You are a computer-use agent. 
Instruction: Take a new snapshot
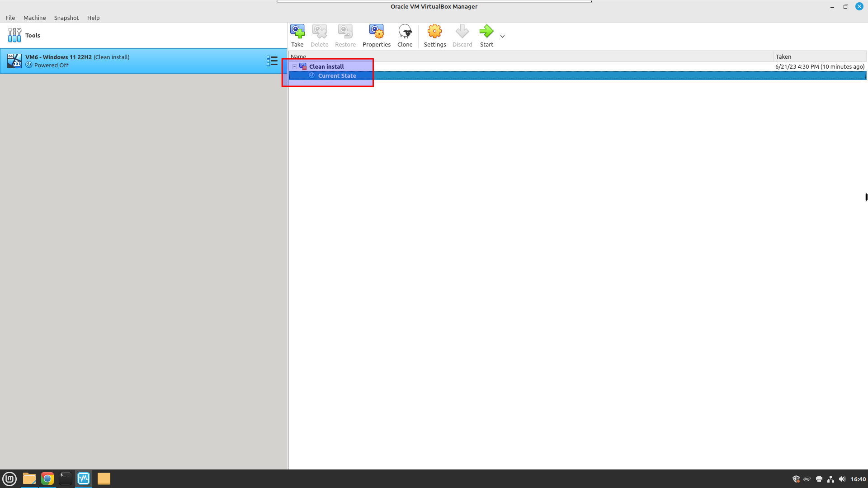(x=297, y=36)
